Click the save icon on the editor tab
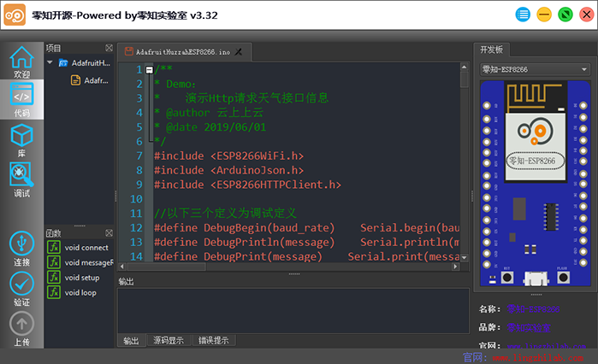Viewport: 598px width, 364px height. pyautogui.click(x=129, y=52)
